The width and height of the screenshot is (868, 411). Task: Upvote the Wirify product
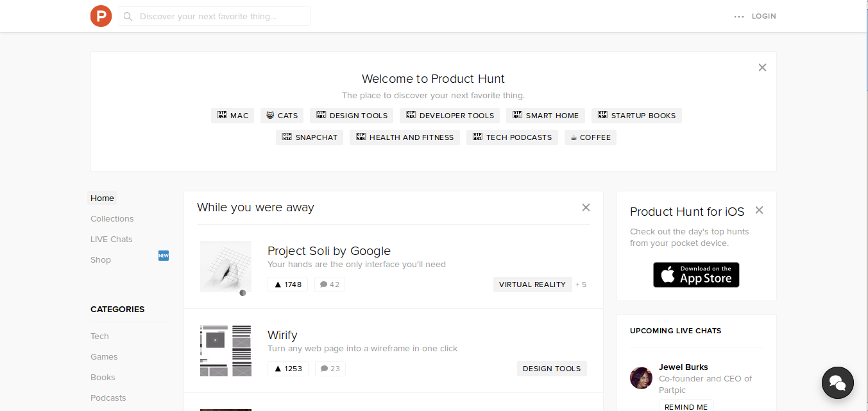click(287, 369)
